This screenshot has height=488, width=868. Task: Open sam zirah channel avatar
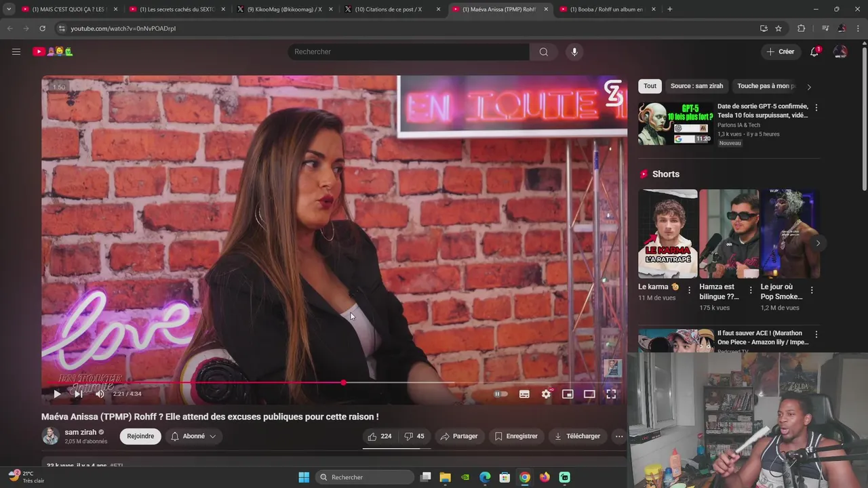tap(51, 436)
